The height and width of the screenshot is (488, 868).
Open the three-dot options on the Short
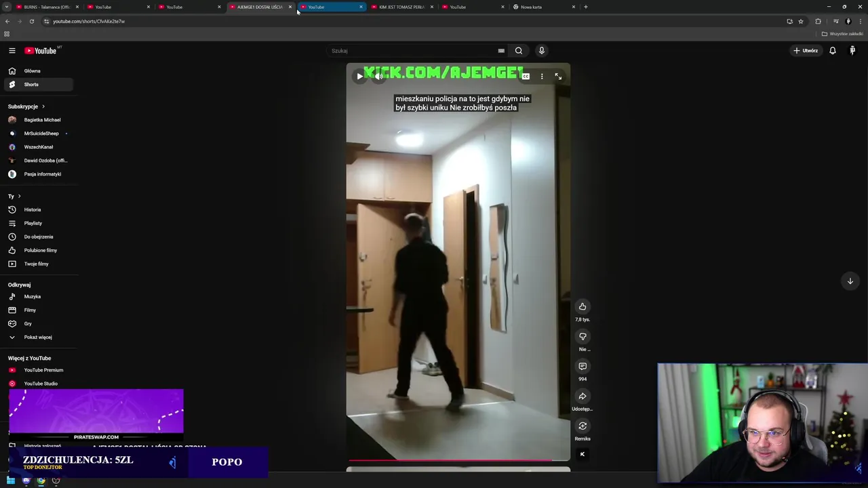[542, 77]
